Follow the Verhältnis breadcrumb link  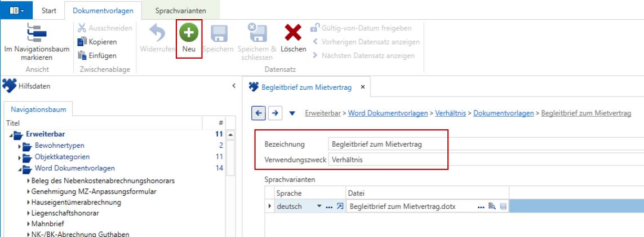tap(451, 113)
